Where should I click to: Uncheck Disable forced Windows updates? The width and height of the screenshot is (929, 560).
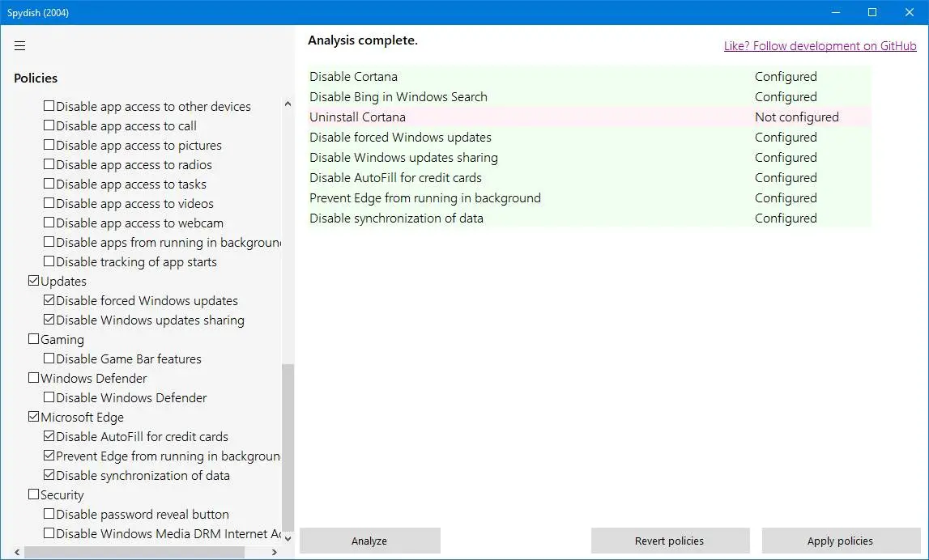(49, 301)
